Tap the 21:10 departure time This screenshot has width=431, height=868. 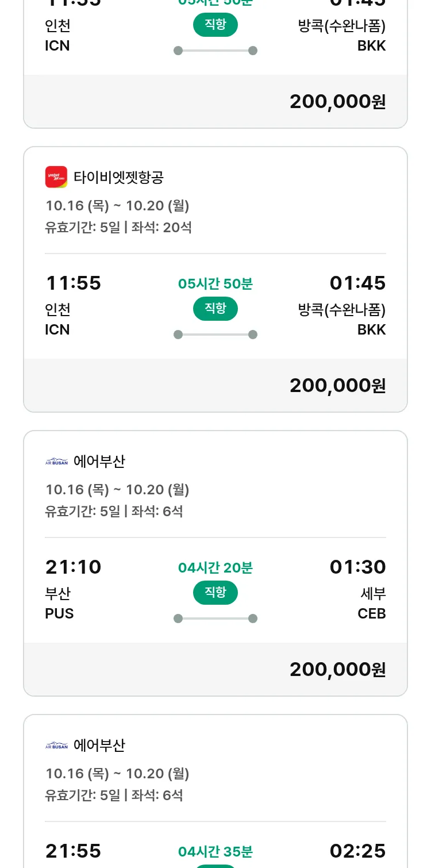click(74, 567)
